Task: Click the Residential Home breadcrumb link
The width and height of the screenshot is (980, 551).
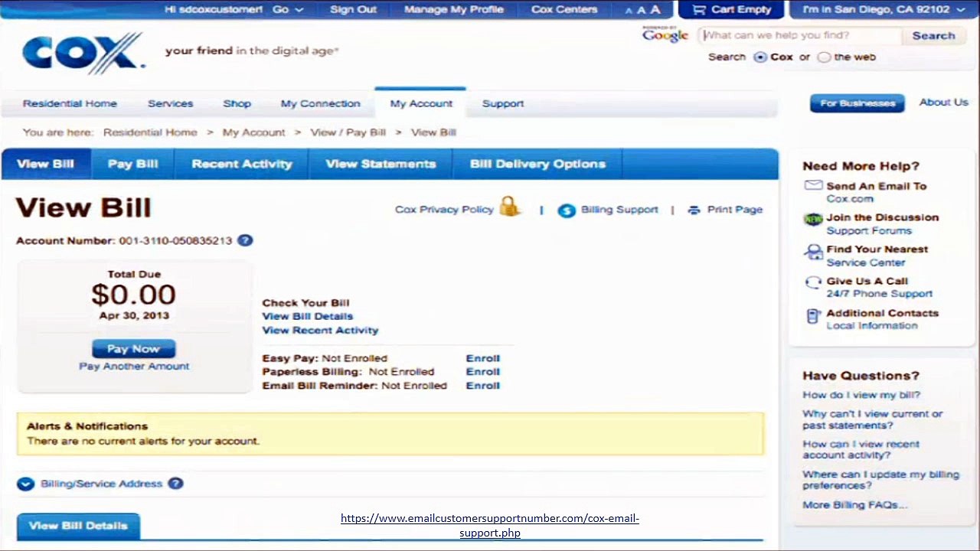Action: click(150, 132)
